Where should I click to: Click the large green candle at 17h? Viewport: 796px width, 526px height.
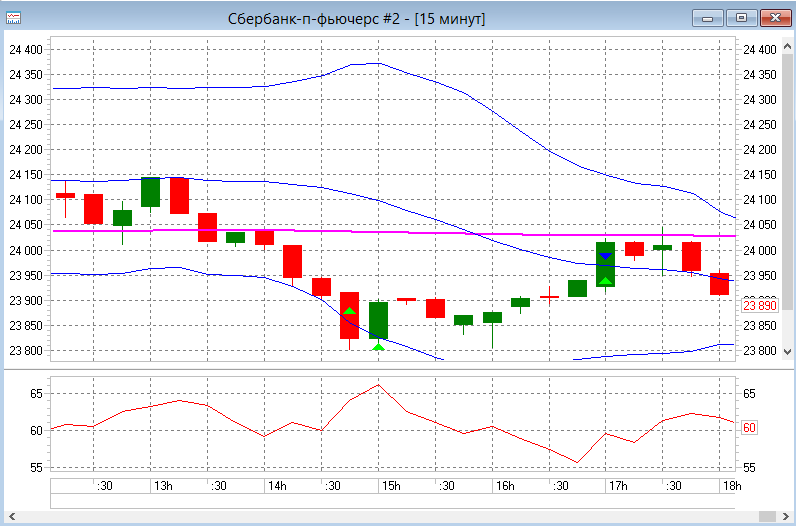tap(606, 265)
